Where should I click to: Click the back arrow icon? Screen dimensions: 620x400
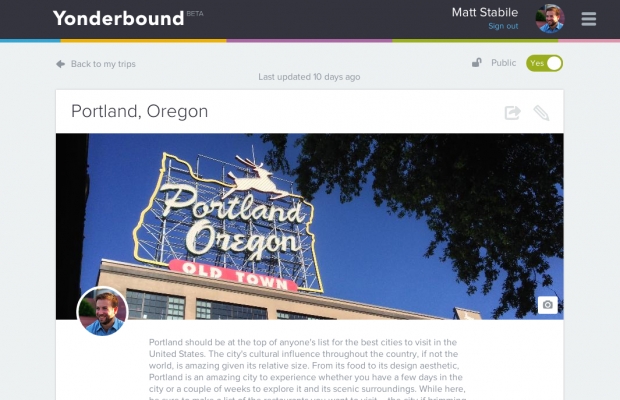pos(60,64)
